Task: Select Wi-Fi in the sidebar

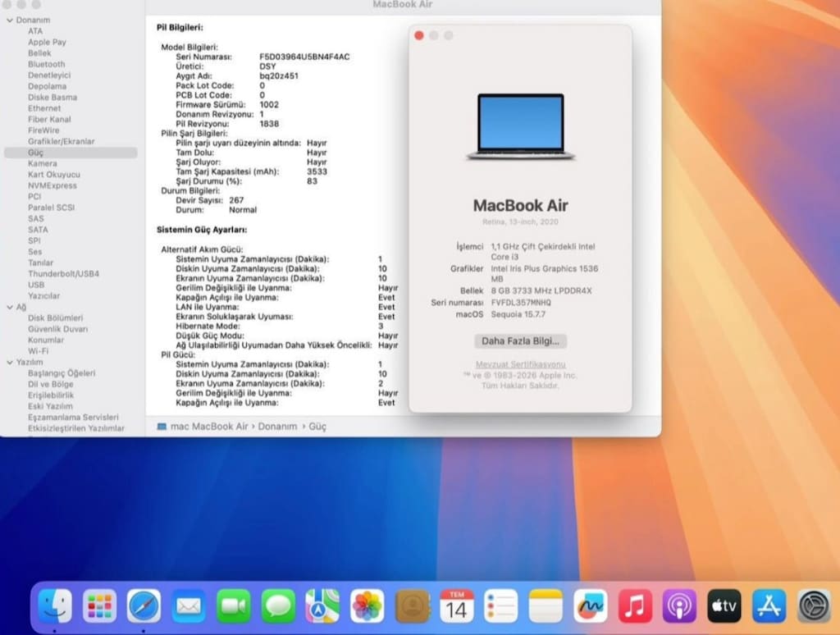Action: 38,351
